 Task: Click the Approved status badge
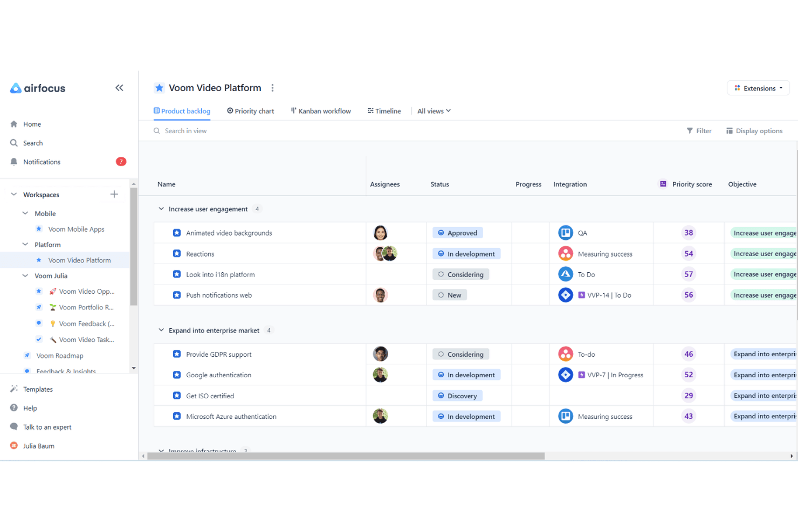click(x=457, y=233)
